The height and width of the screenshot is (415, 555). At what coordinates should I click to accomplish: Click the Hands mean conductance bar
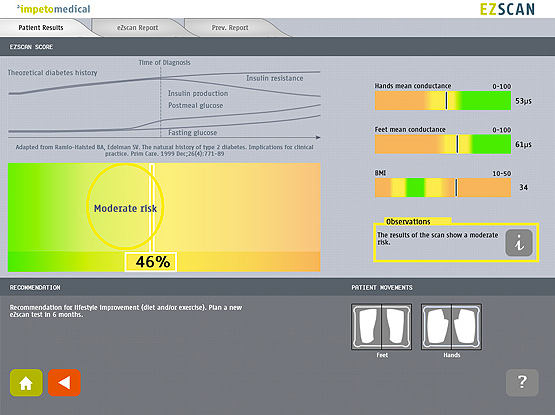(443, 101)
